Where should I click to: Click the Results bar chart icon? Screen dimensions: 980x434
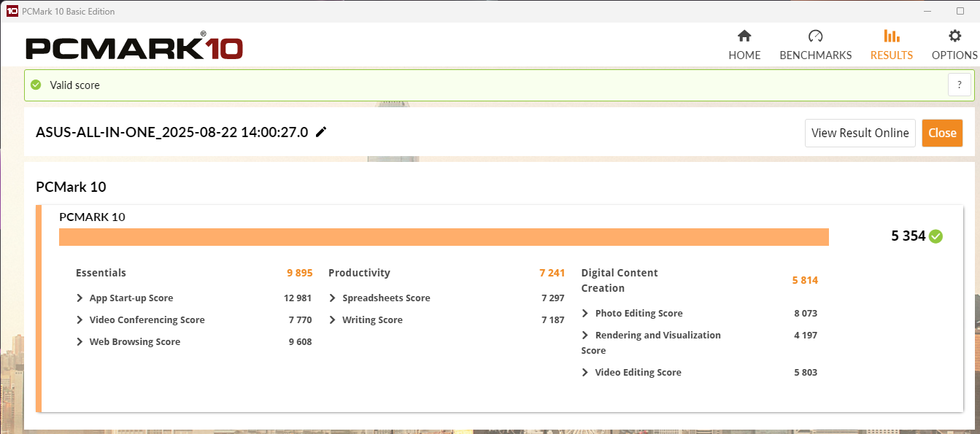[891, 36]
